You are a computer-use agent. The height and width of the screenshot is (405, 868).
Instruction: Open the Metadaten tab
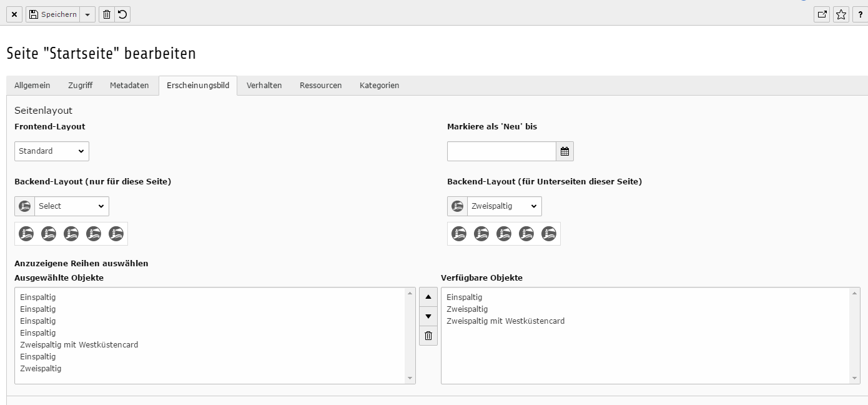pos(129,86)
